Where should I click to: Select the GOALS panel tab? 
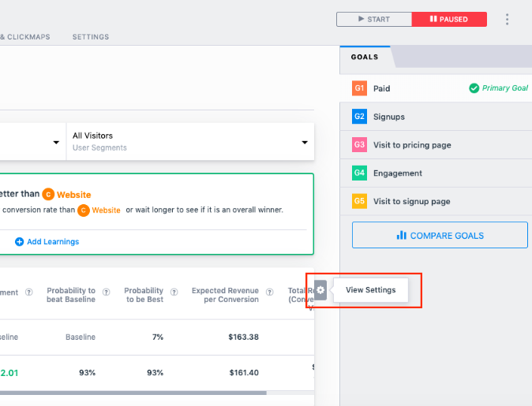[x=365, y=57]
